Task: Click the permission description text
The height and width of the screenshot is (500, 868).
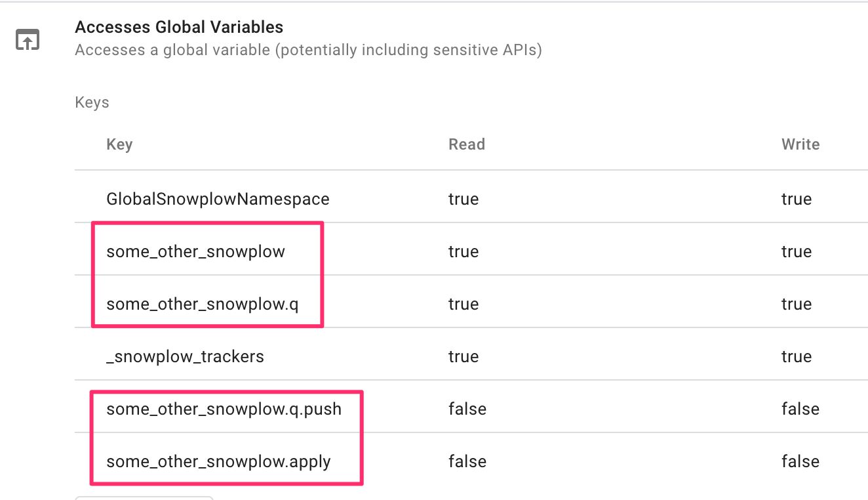Action: 308,51
